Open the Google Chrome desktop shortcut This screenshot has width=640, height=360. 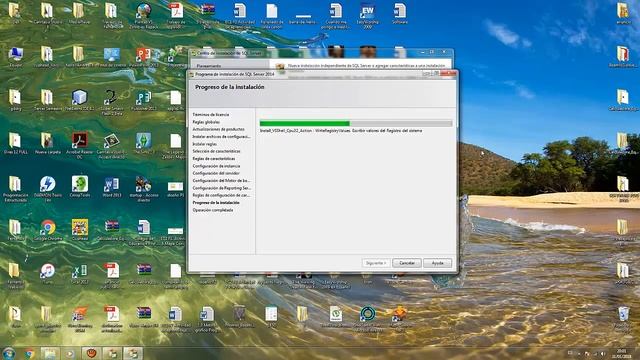[x=48, y=230]
